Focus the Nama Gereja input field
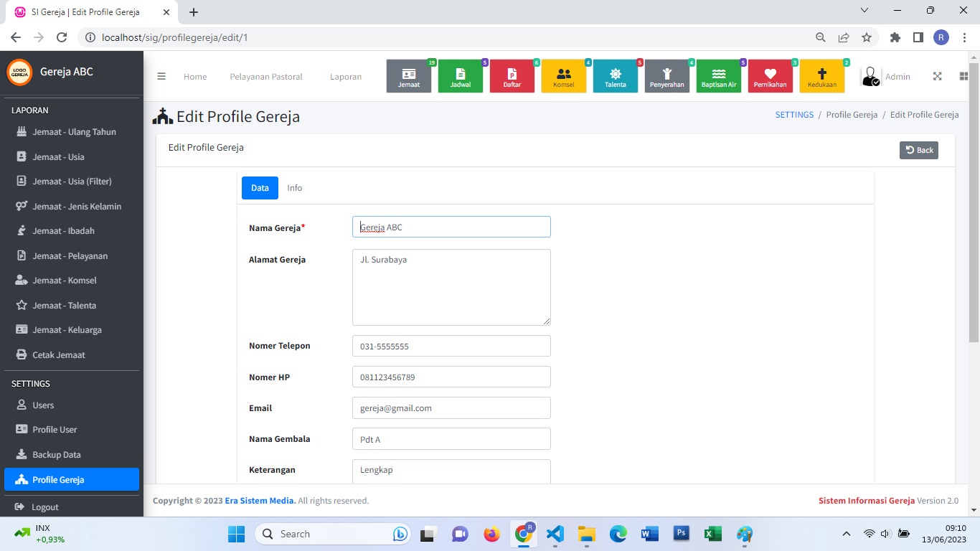The width and height of the screenshot is (980, 551). click(x=451, y=227)
